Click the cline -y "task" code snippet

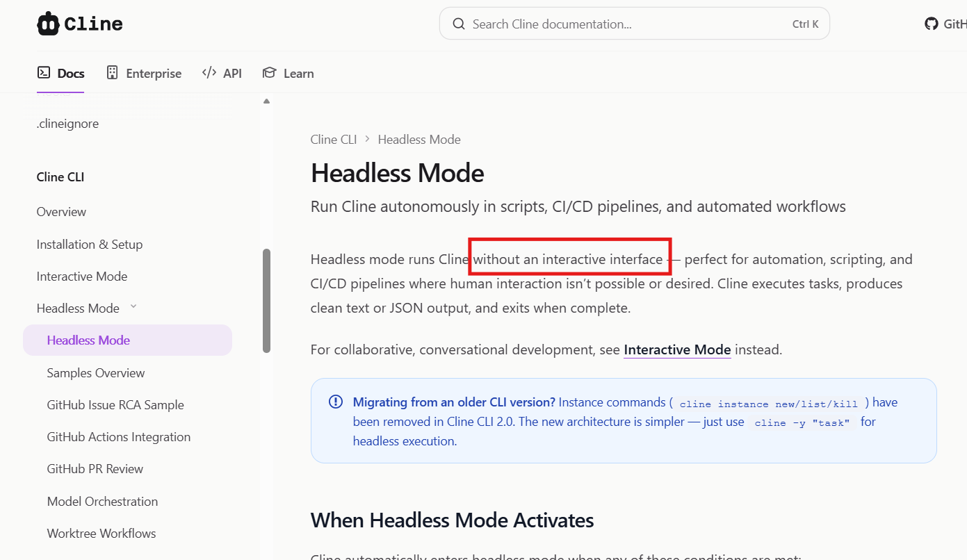(802, 422)
